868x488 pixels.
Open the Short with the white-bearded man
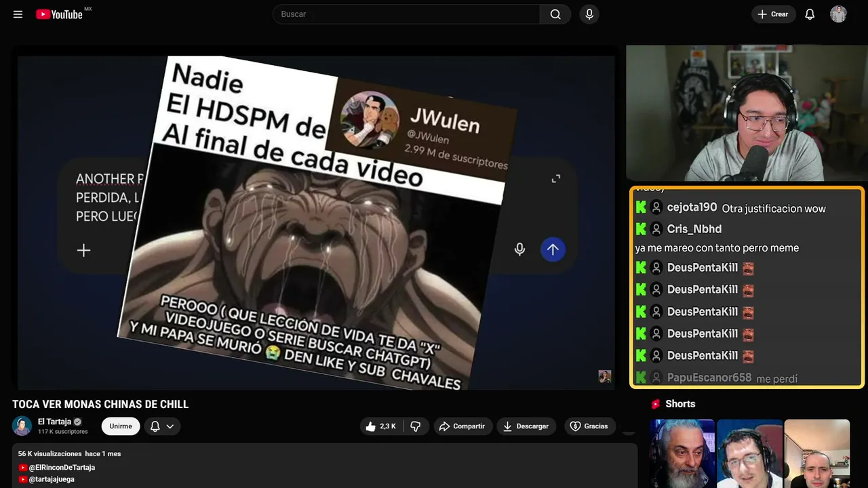(x=682, y=453)
